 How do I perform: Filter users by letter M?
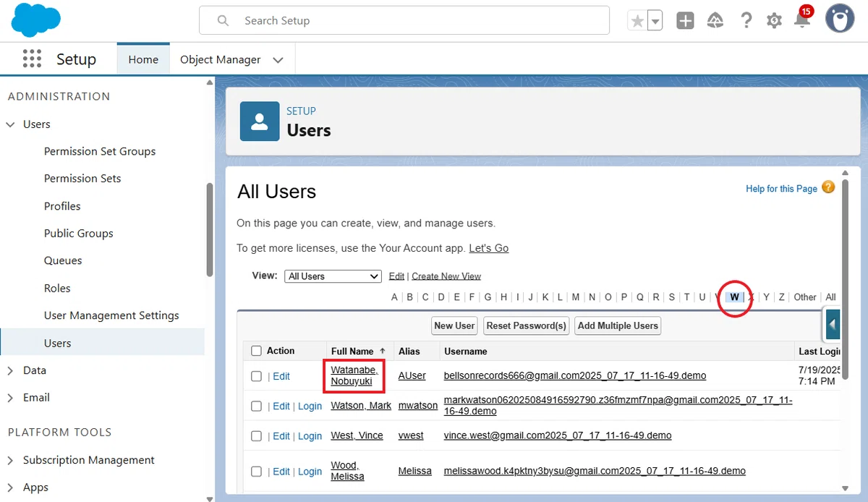[576, 297]
